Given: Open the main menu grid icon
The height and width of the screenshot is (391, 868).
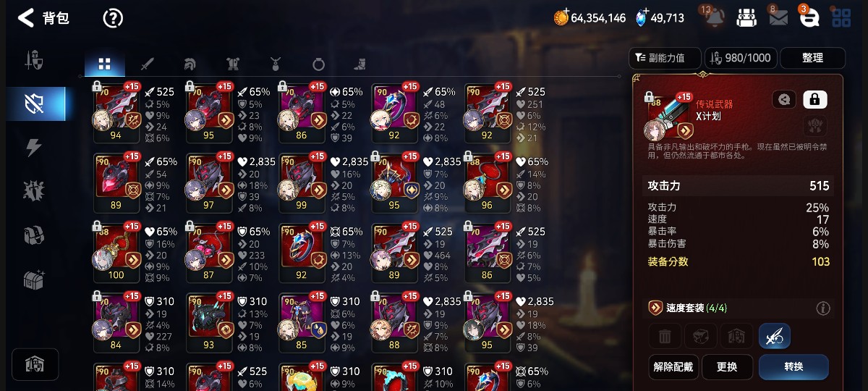Looking at the screenshot, I should click(841, 18).
